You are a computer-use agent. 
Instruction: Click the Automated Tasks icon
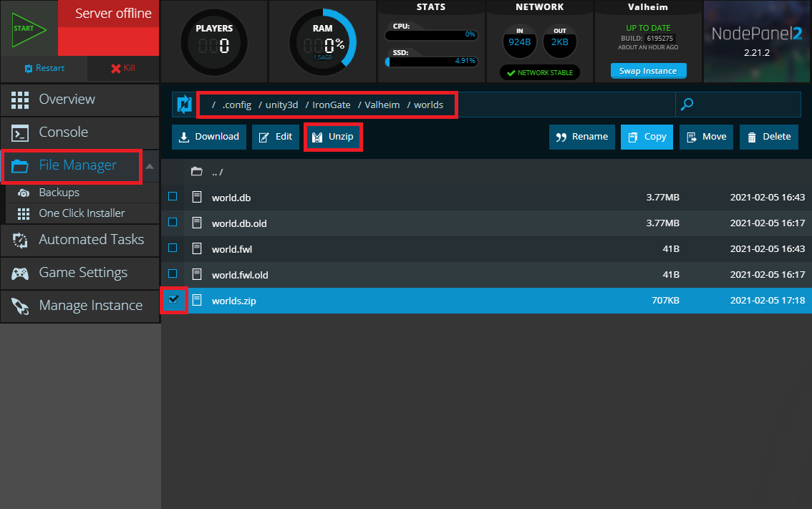tap(19, 241)
